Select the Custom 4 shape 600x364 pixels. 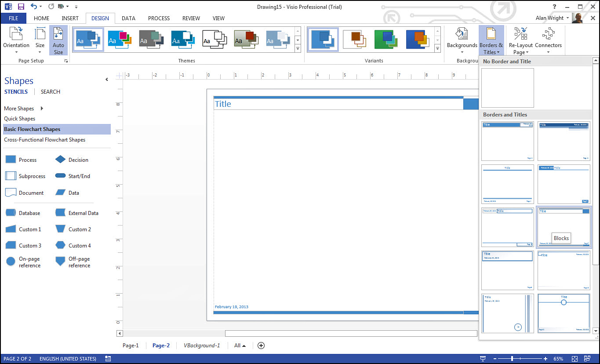point(73,245)
